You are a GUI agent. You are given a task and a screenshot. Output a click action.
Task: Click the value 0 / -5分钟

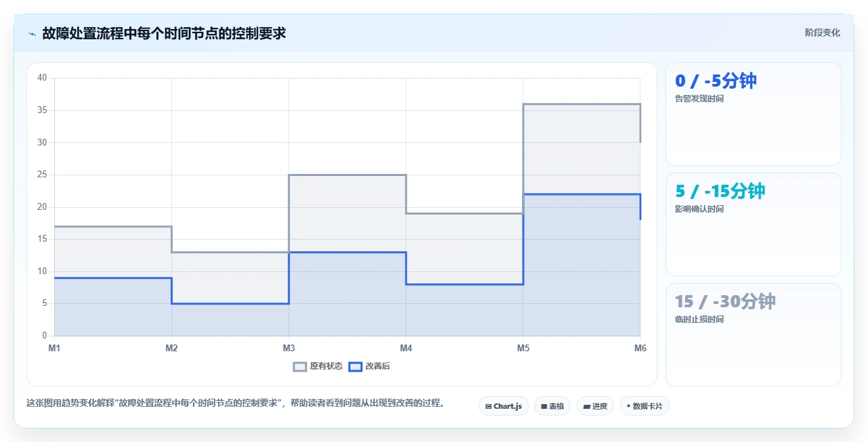716,81
